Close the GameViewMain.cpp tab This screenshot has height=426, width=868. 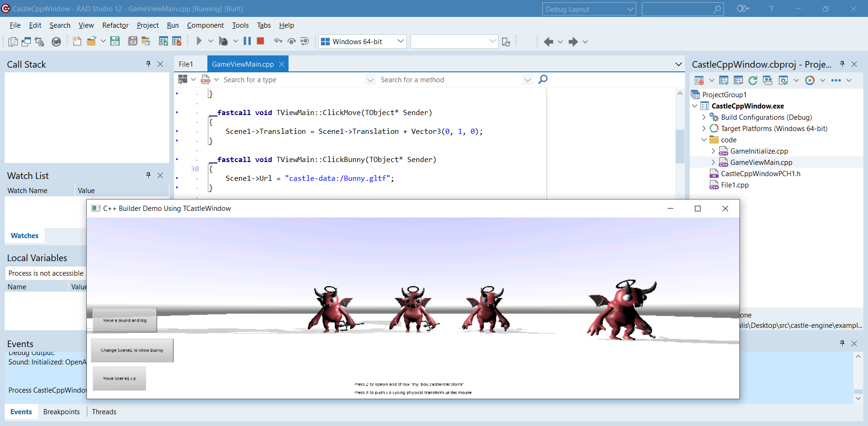coord(282,64)
